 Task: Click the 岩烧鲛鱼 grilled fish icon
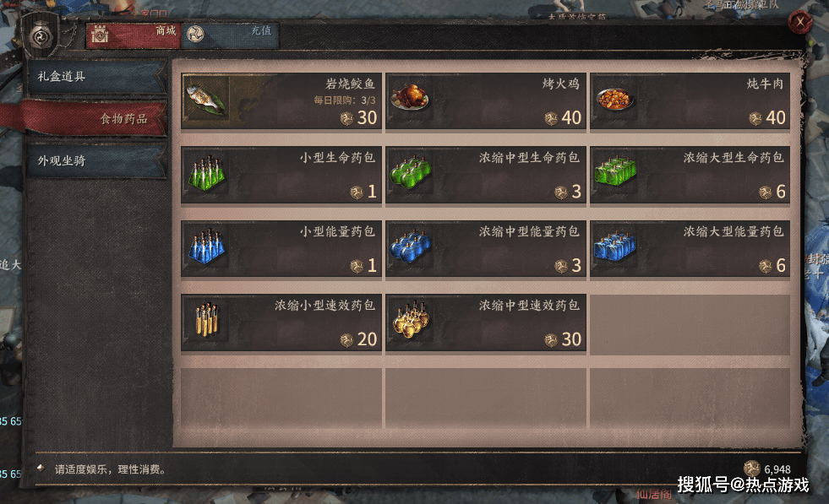206,100
